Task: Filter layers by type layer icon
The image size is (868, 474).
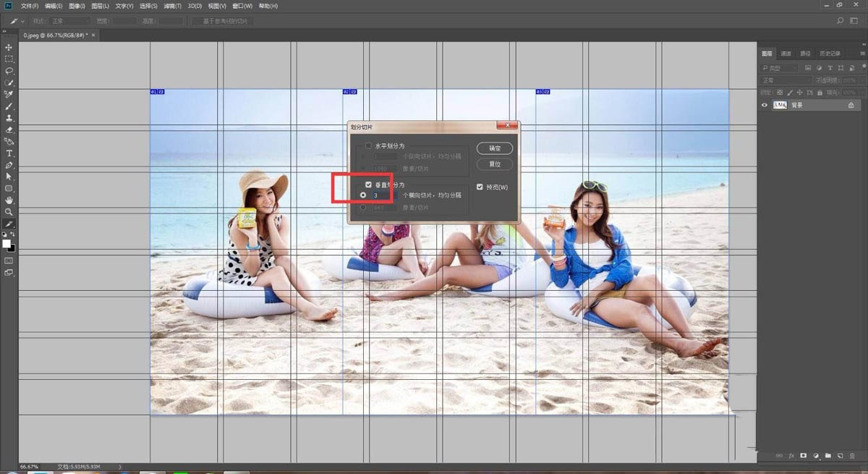Action: tap(830, 68)
